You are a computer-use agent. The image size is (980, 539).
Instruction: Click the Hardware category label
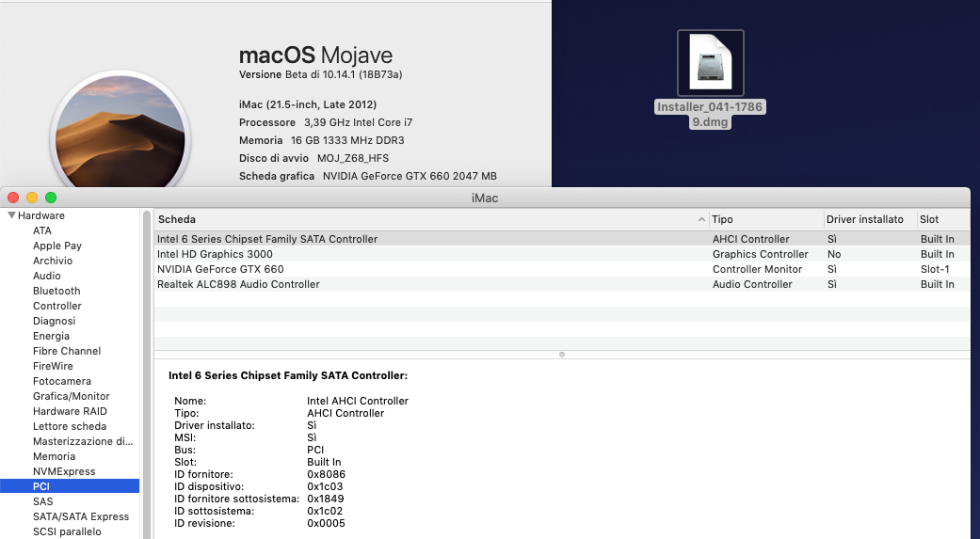point(41,215)
